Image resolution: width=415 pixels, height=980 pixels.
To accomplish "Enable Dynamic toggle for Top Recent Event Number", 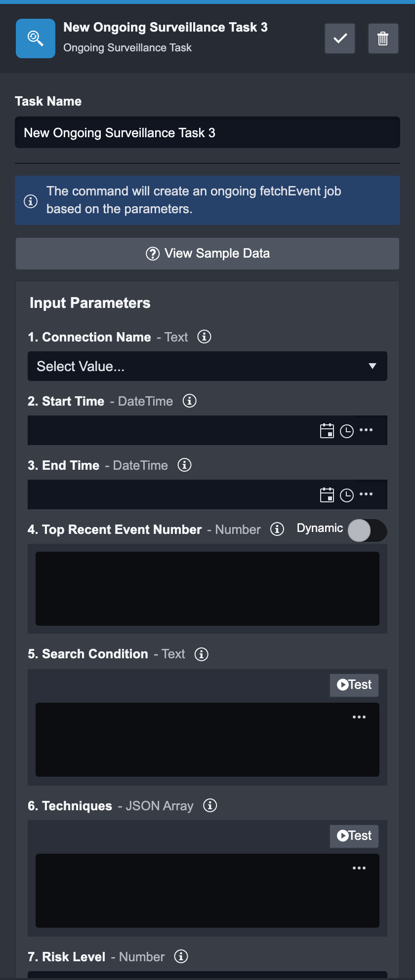I will click(x=367, y=530).
